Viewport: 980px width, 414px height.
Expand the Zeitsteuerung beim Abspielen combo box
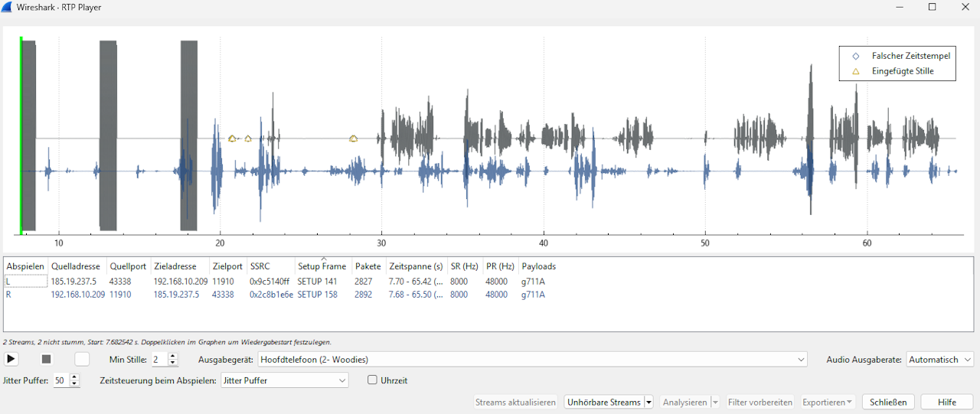(x=284, y=380)
